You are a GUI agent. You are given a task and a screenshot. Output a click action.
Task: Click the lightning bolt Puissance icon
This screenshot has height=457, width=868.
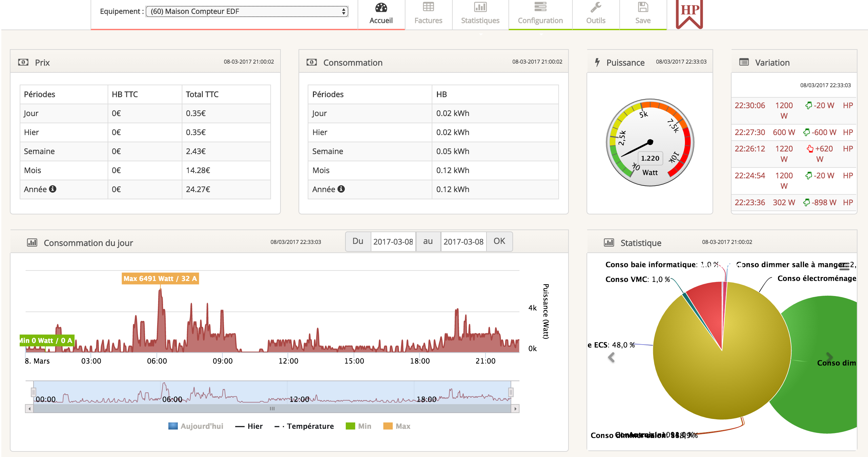click(x=597, y=62)
